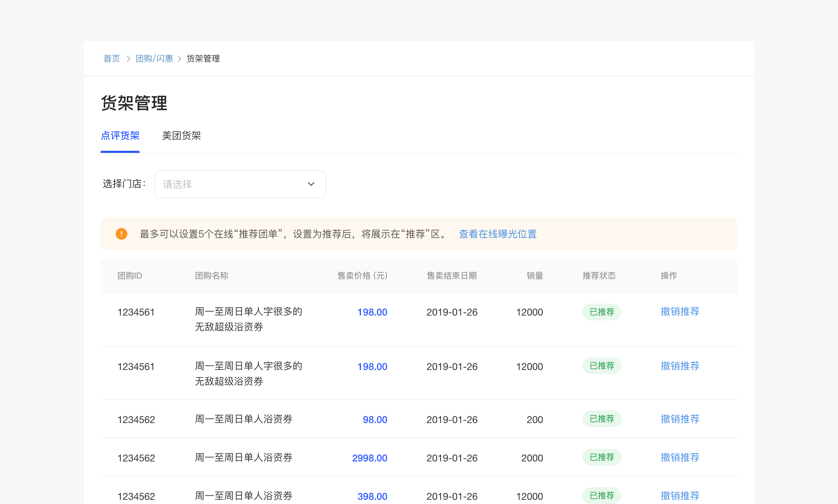Open 查看在线曝光位置 link
This screenshot has height=504, width=838.
[498, 234]
